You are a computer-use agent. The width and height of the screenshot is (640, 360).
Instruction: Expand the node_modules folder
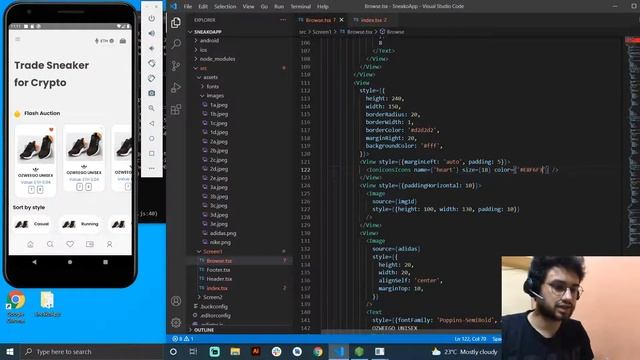click(x=217, y=59)
